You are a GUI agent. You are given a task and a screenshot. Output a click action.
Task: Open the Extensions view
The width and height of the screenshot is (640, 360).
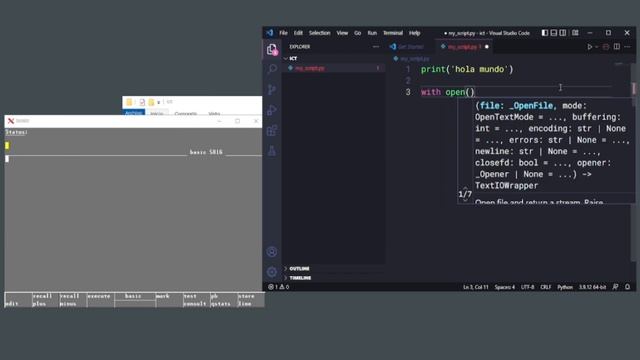(272, 131)
